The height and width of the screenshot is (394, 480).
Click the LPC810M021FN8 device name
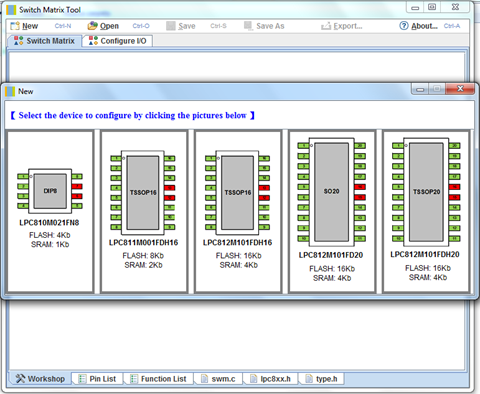(49, 223)
